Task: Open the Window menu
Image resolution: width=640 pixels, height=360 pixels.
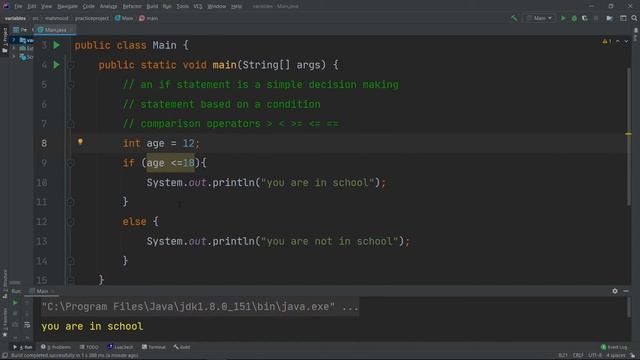Action: (x=217, y=6)
